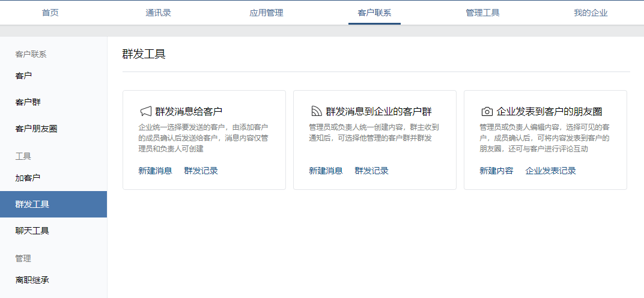Select 客户群 in the sidebar
Viewport: 644px width, 298px height.
pos(28,102)
